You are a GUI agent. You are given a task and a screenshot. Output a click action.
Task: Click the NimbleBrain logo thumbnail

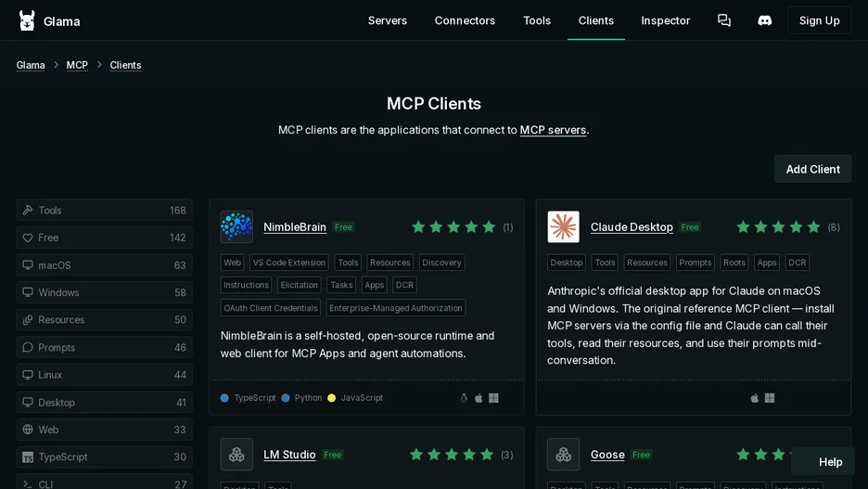[x=236, y=226]
